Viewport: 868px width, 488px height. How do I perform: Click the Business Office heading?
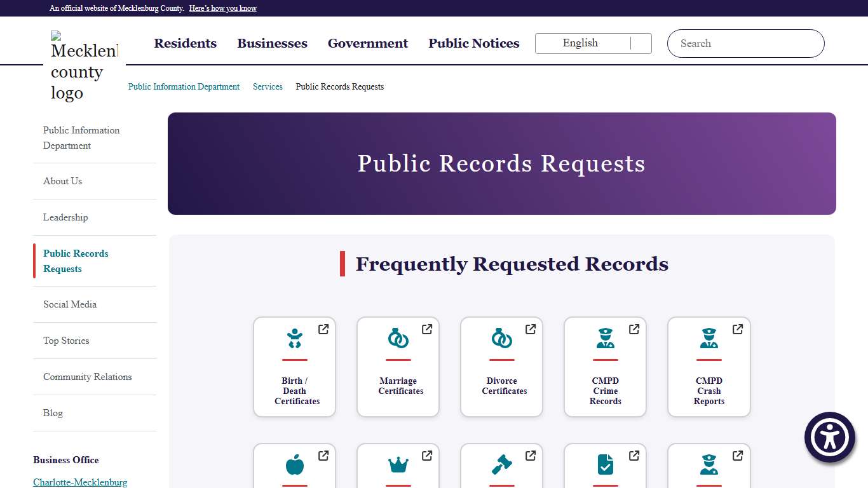[66, 460]
